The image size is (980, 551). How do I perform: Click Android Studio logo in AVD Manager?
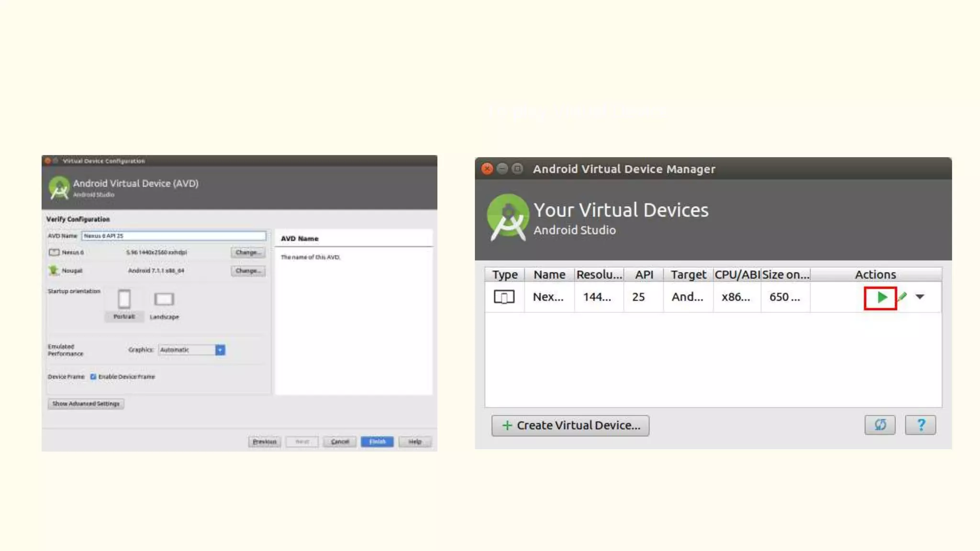pos(508,218)
